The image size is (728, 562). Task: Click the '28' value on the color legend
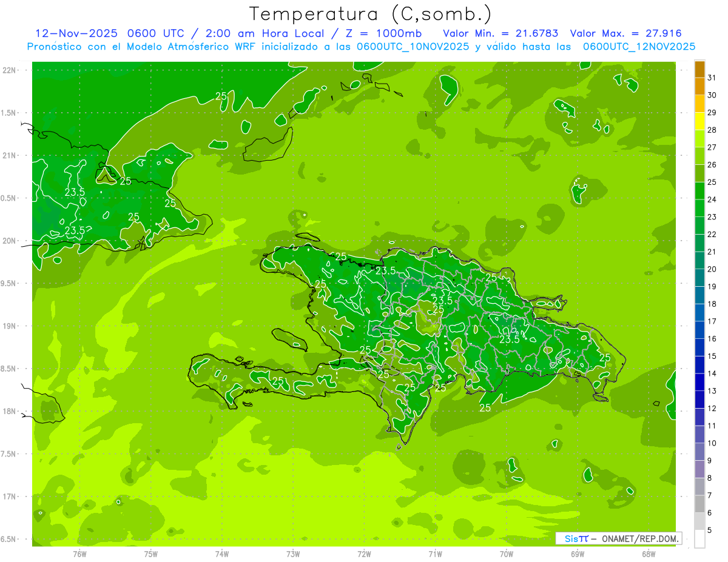[712, 130]
